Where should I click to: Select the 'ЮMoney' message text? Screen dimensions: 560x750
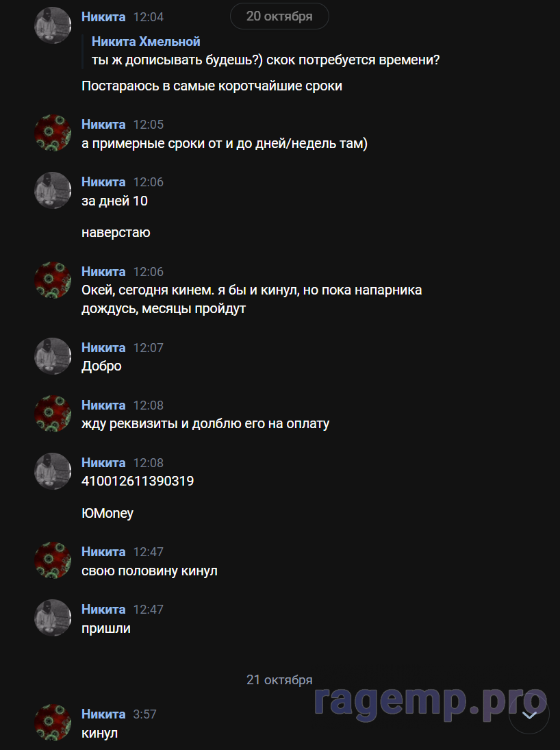107,513
